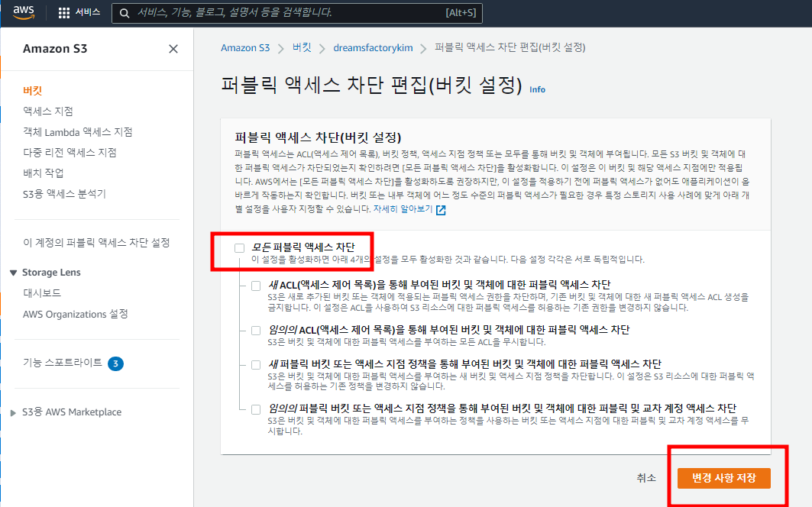Collapse the Storage Lens section
Viewport: 812px width, 507px height.
[x=14, y=273]
